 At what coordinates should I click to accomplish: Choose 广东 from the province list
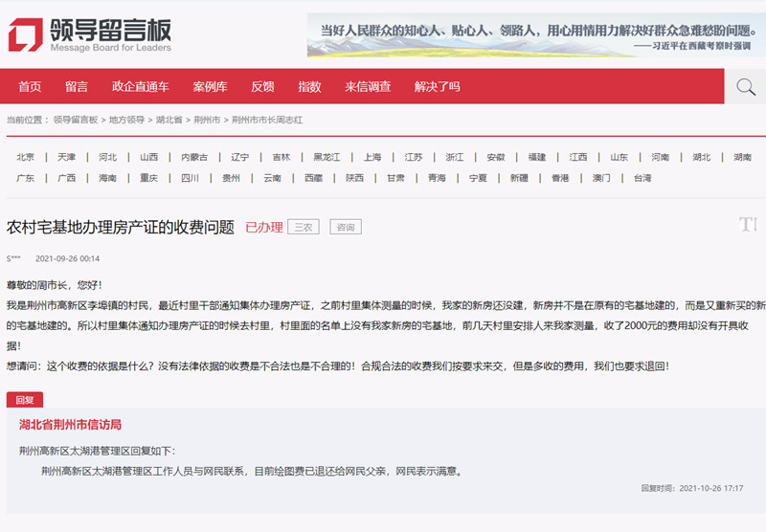click(x=25, y=178)
